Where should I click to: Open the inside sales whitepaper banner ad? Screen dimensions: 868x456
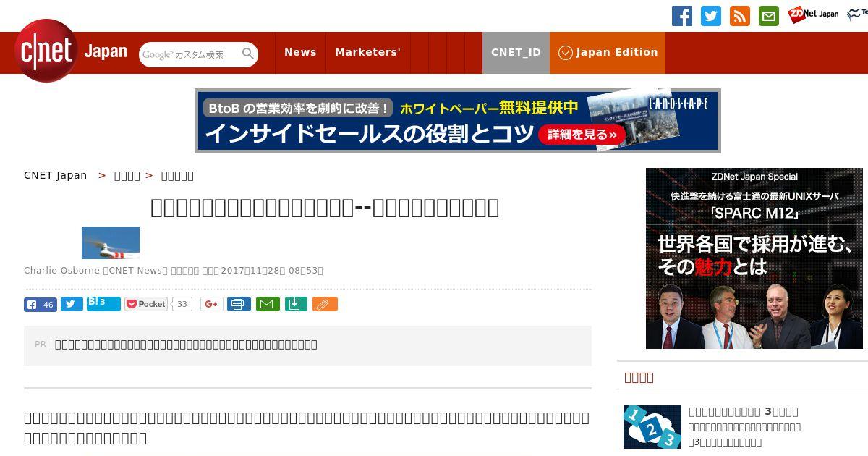click(458, 121)
